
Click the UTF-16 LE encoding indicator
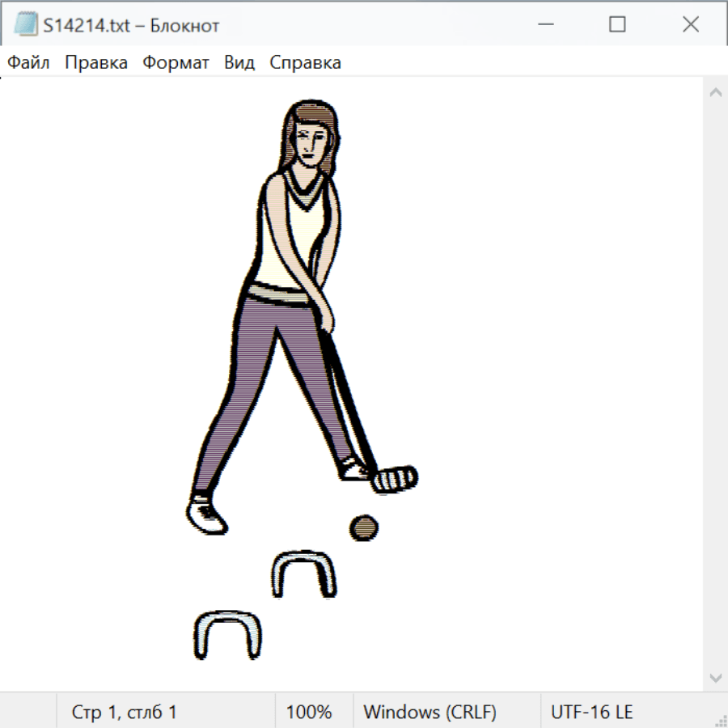[591, 712]
